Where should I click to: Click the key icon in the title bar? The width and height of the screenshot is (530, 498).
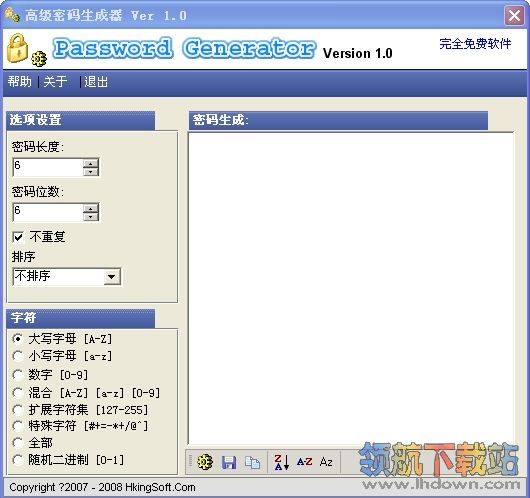click(x=13, y=15)
